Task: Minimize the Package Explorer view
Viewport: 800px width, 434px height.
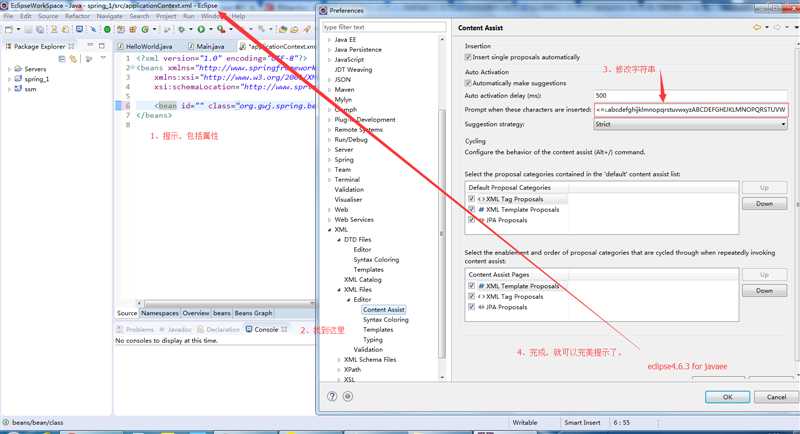Action: point(90,45)
